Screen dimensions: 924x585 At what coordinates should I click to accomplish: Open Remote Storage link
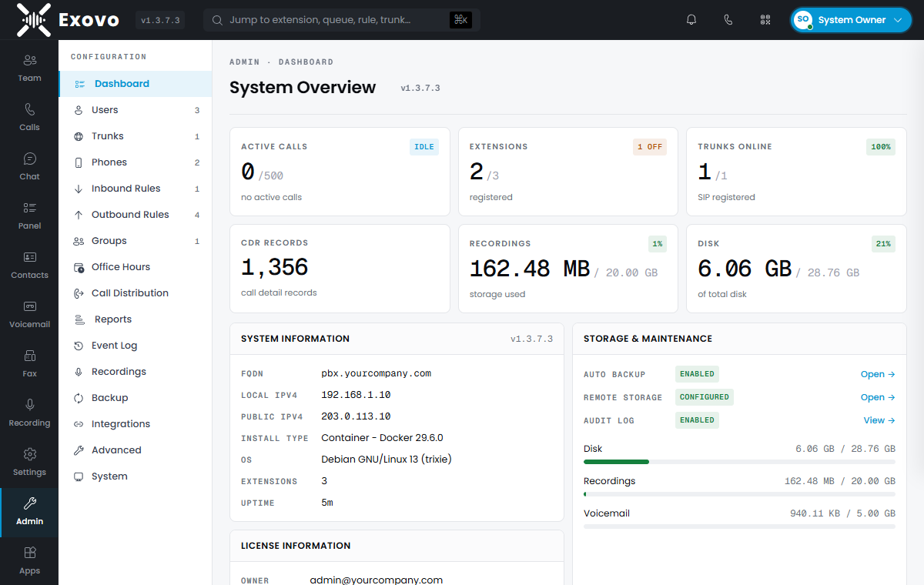pos(878,397)
